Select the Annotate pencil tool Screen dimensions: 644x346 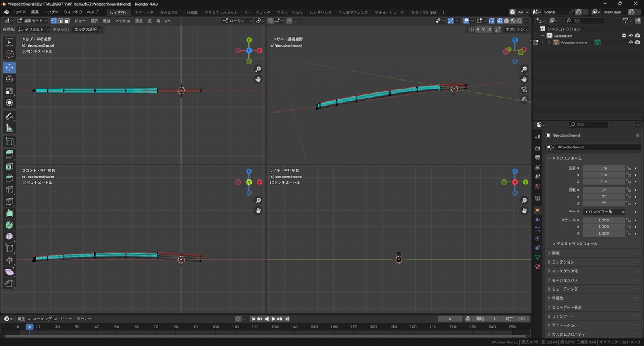pos(9,116)
